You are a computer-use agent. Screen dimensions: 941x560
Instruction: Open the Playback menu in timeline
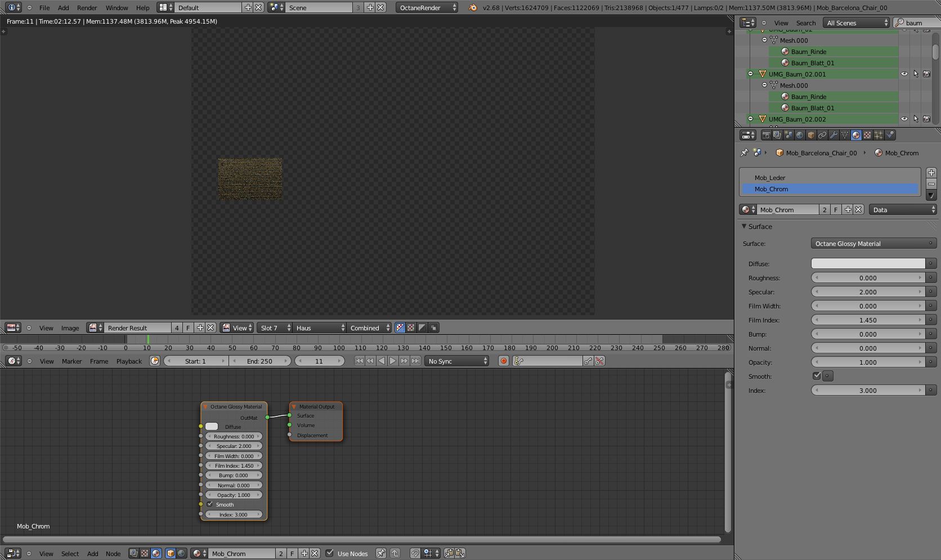[x=129, y=361]
